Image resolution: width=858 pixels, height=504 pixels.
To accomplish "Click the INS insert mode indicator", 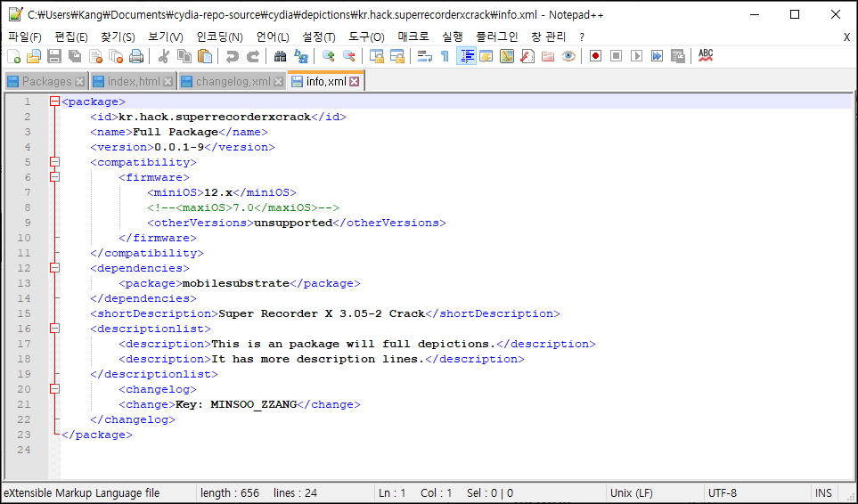I will point(823,493).
